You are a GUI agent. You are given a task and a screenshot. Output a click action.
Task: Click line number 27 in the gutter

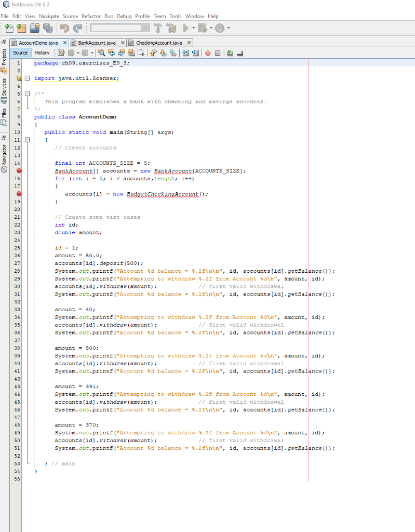(x=17, y=263)
